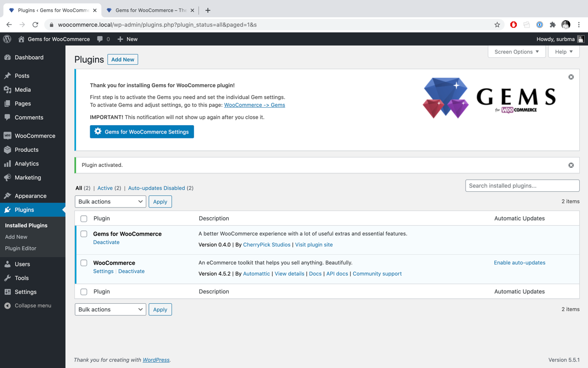Select the Media library icon
Image resolution: width=588 pixels, height=368 pixels.
(x=9, y=89)
